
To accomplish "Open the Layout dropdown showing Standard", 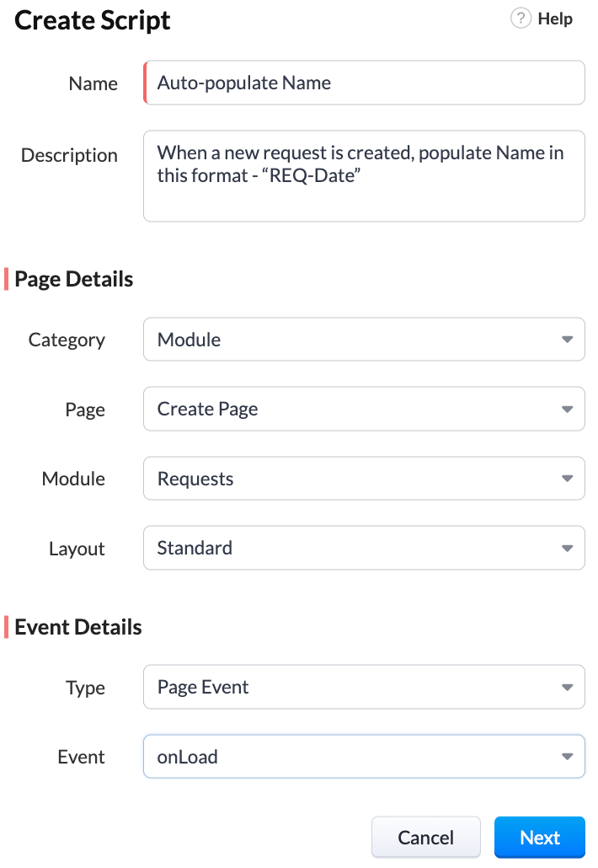I will tap(364, 548).
